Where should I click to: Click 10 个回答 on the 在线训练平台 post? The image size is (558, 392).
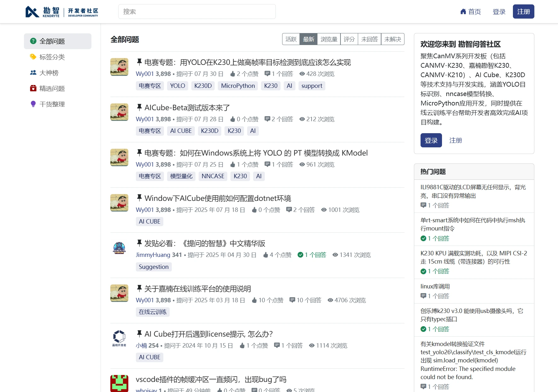(305, 300)
